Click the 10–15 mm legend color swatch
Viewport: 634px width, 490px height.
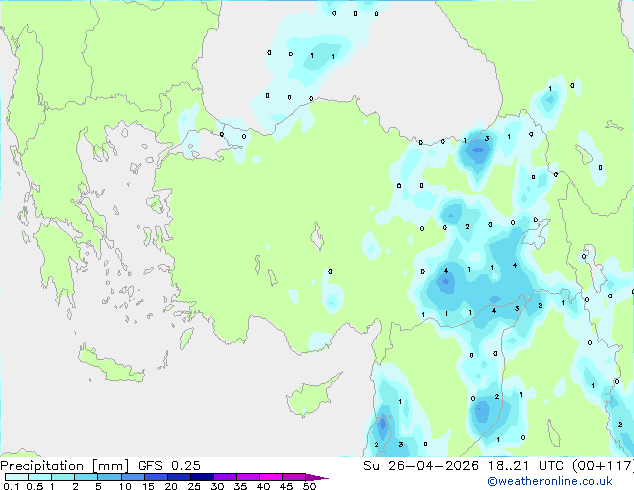point(132,477)
